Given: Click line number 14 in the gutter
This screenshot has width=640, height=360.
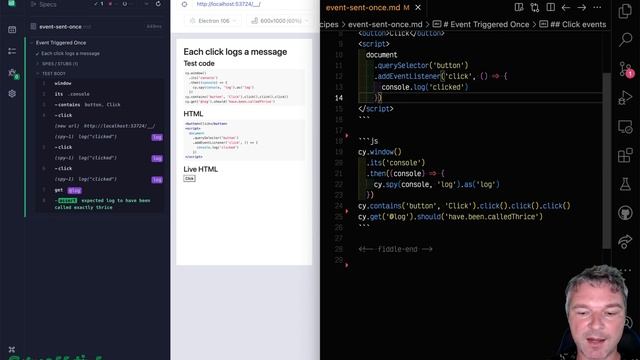Looking at the screenshot, I should pyautogui.click(x=339, y=98).
